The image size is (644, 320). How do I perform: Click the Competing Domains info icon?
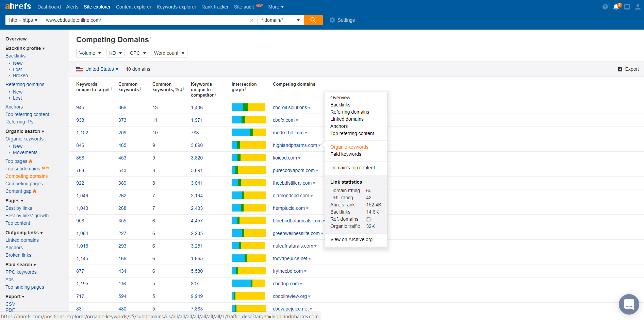click(151, 37)
